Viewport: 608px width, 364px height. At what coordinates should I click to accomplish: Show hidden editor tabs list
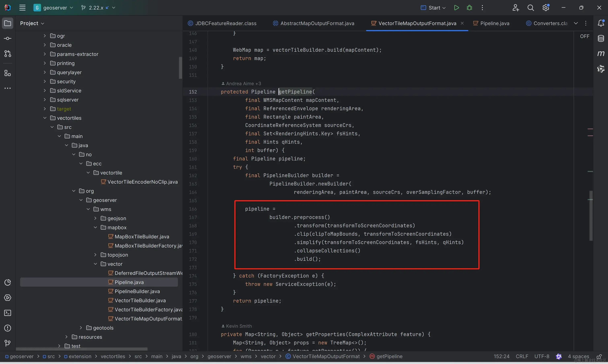pos(576,23)
